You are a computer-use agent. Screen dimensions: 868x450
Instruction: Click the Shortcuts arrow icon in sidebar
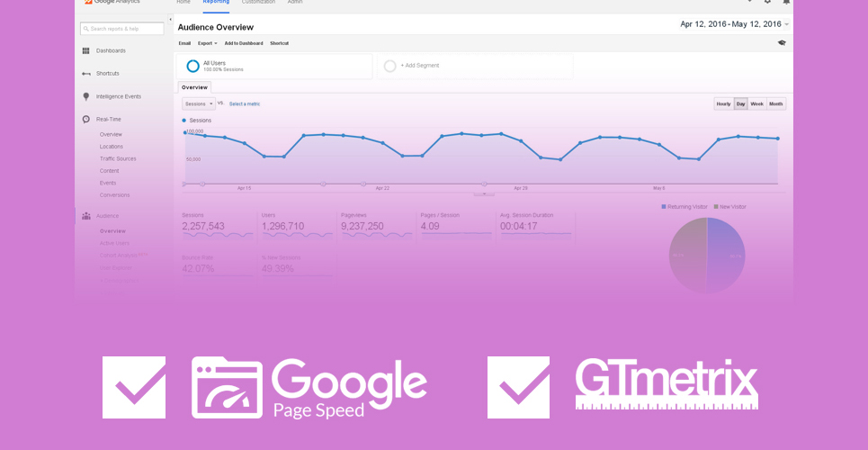85,74
